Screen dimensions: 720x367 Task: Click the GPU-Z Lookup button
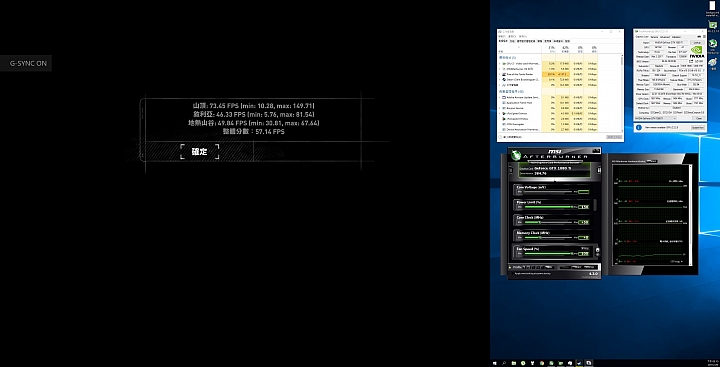click(697, 42)
